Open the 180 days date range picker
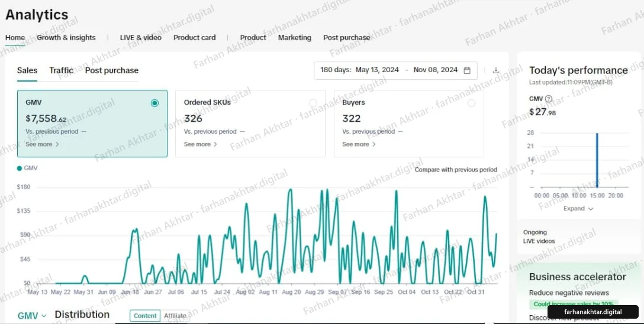The image size is (644, 324). [x=395, y=70]
